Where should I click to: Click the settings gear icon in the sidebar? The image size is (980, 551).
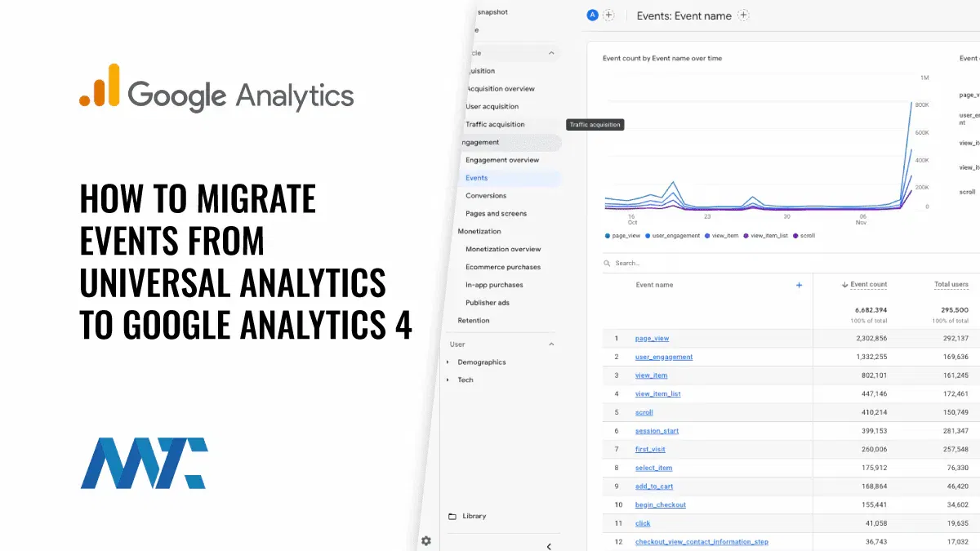(x=426, y=540)
